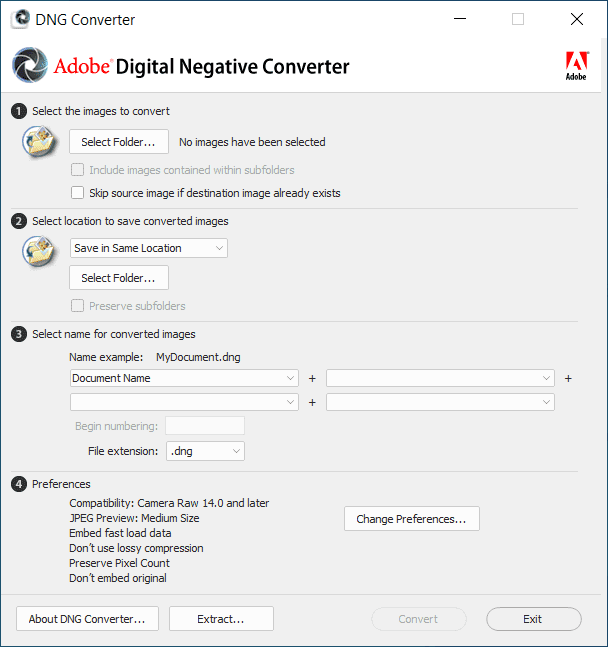Click the plus sign in the second name row
608x647 pixels.
(312, 402)
